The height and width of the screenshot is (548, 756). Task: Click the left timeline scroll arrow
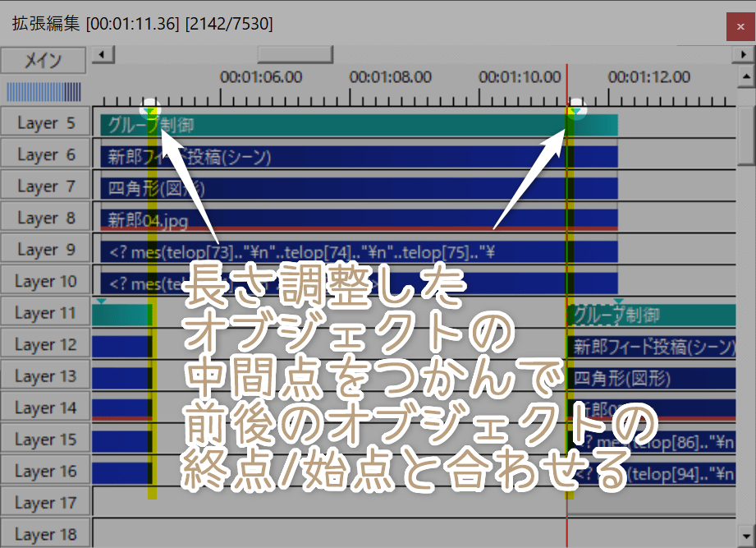coord(100,55)
